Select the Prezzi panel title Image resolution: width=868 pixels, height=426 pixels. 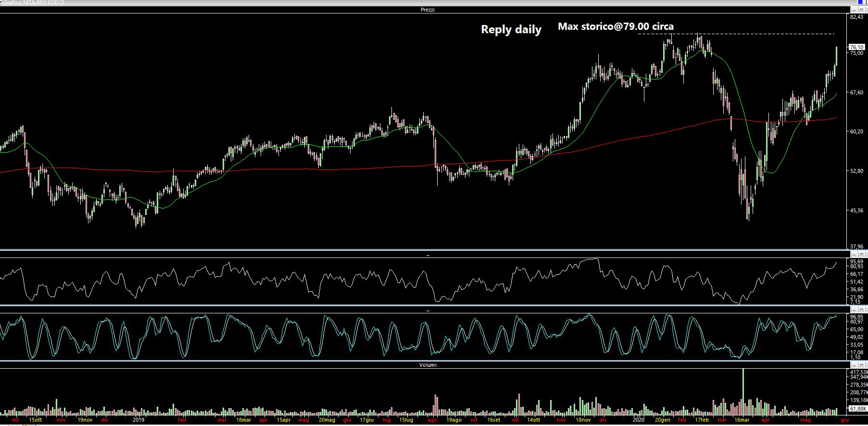pyautogui.click(x=428, y=10)
